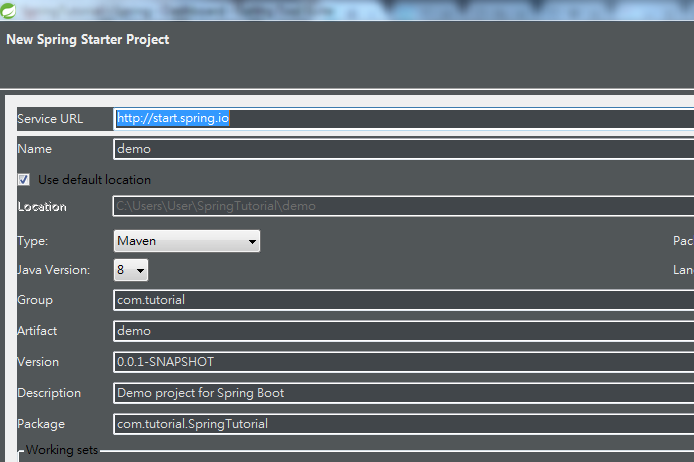Click the Package label
The image size is (694, 462).
point(41,424)
